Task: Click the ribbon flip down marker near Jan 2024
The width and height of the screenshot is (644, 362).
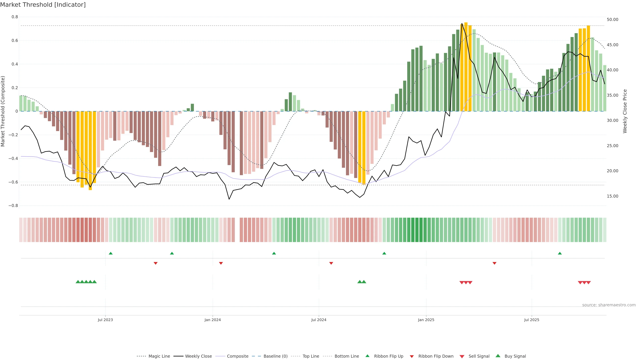Action: pos(221,263)
